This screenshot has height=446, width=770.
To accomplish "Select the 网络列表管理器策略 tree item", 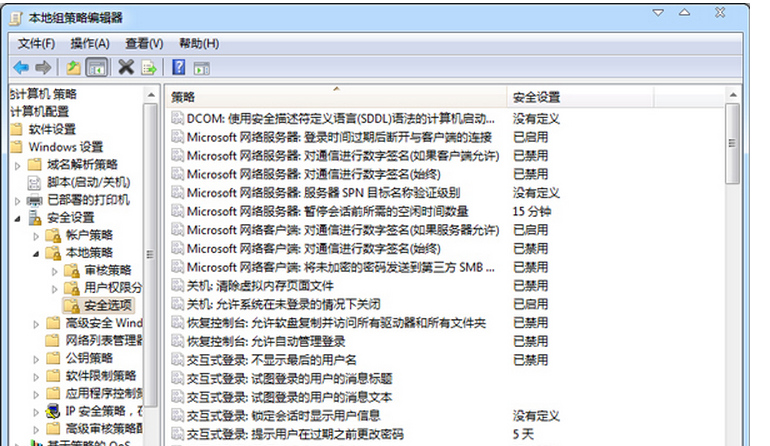I will click(x=104, y=340).
